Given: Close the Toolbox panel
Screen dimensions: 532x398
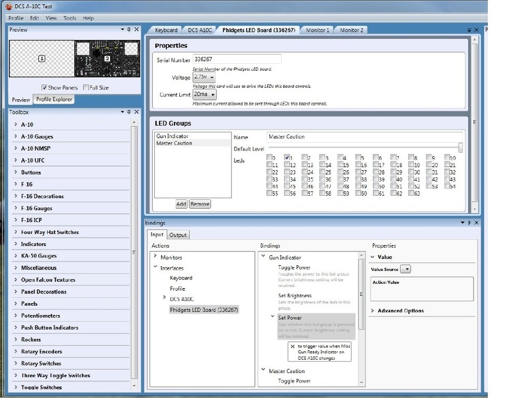Looking at the screenshot, I should (x=136, y=112).
